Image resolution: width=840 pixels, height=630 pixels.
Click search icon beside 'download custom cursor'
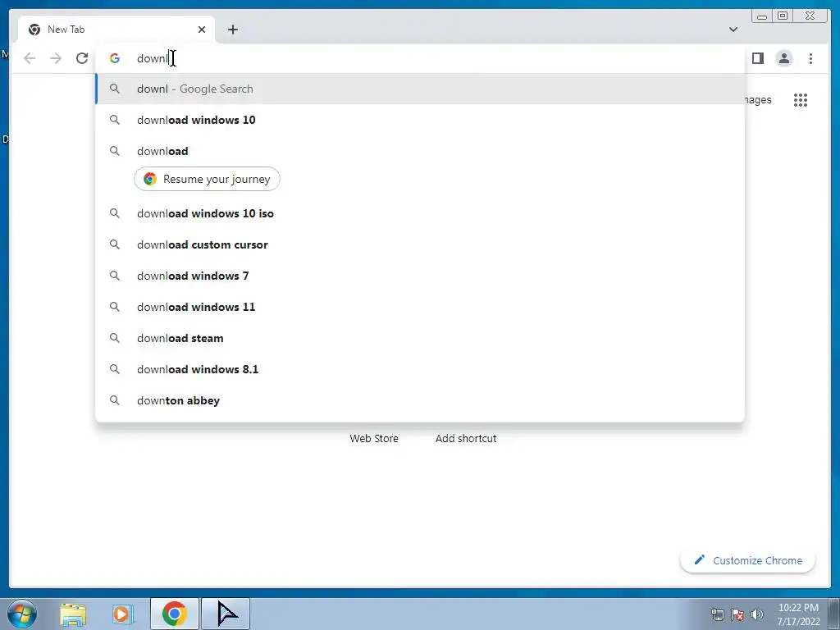pyautogui.click(x=115, y=244)
